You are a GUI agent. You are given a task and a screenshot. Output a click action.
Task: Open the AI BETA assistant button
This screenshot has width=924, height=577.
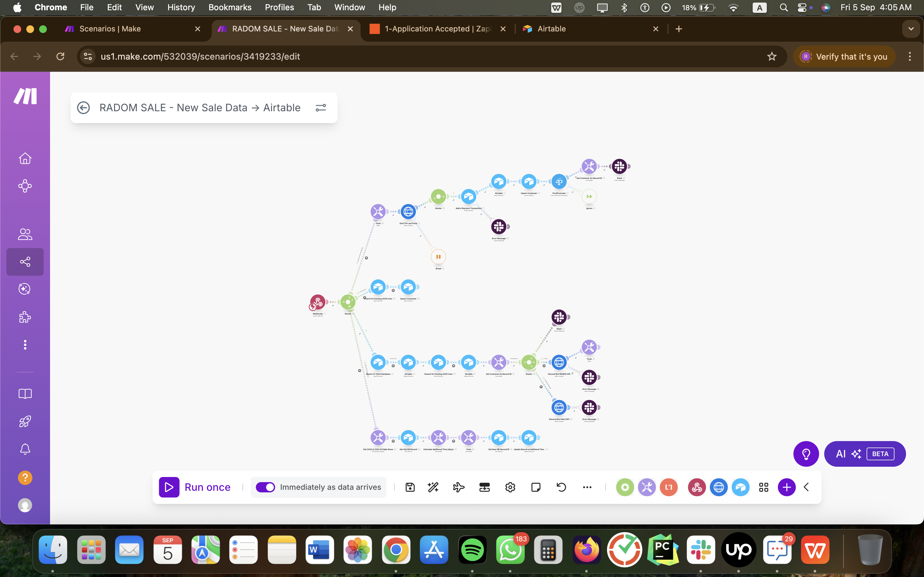click(865, 454)
